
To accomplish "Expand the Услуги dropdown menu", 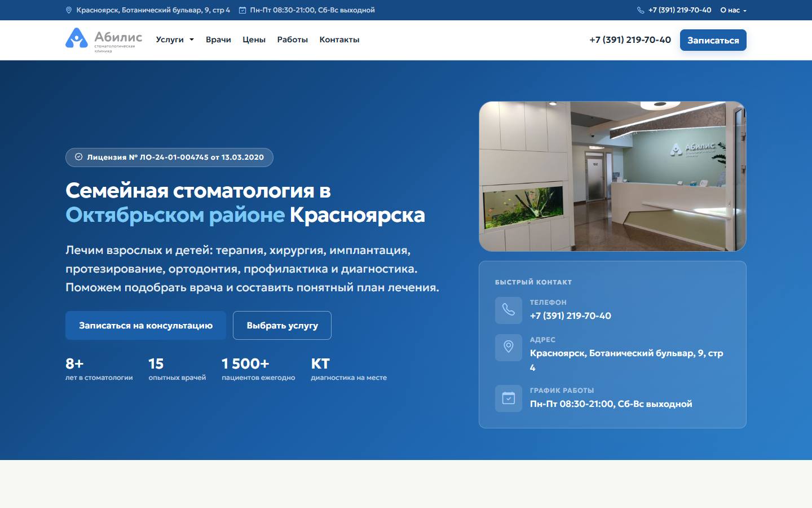I will (x=175, y=40).
